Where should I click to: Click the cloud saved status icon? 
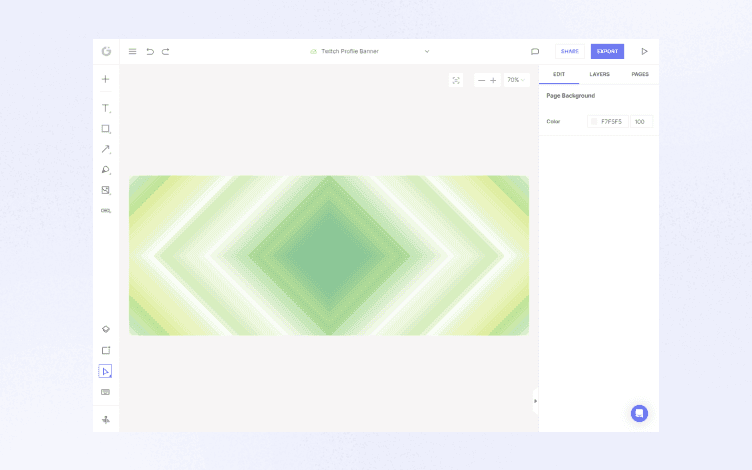[x=313, y=51]
